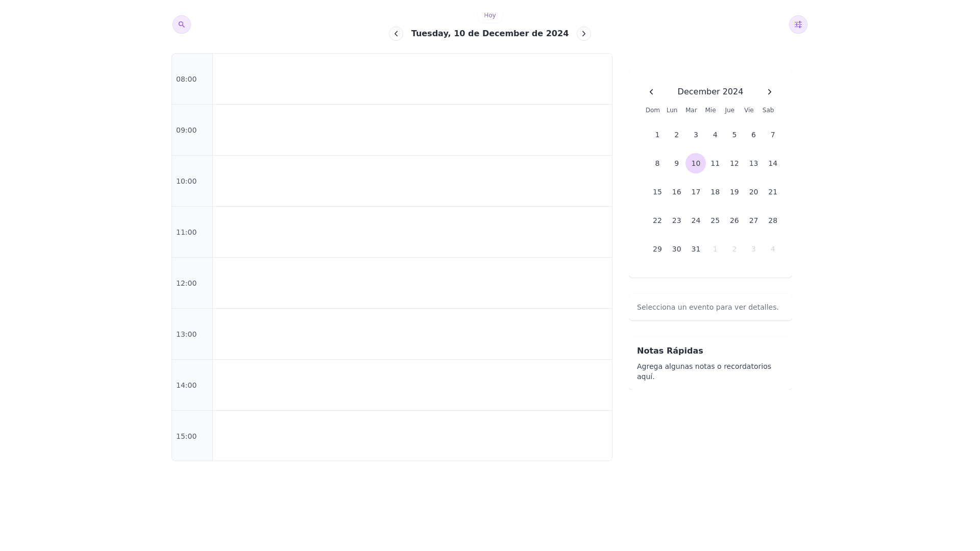Select December 18 in mini calendar

[x=715, y=192]
